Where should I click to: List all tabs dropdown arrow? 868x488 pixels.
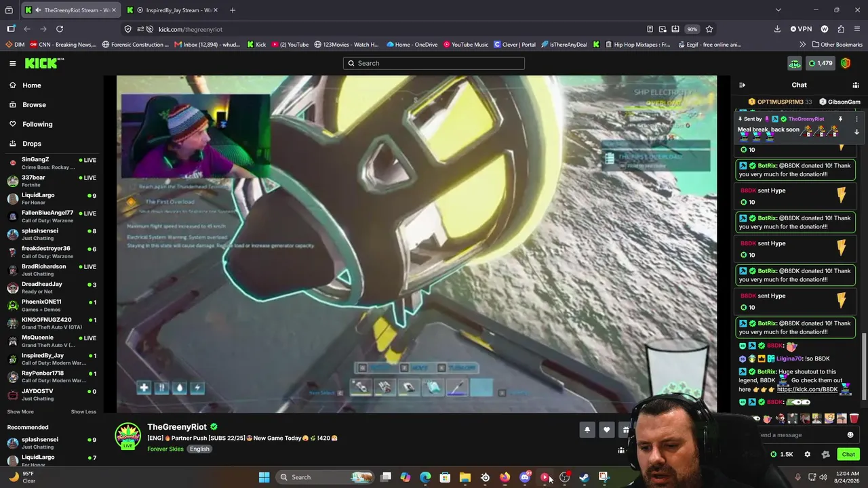click(x=778, y=10)
